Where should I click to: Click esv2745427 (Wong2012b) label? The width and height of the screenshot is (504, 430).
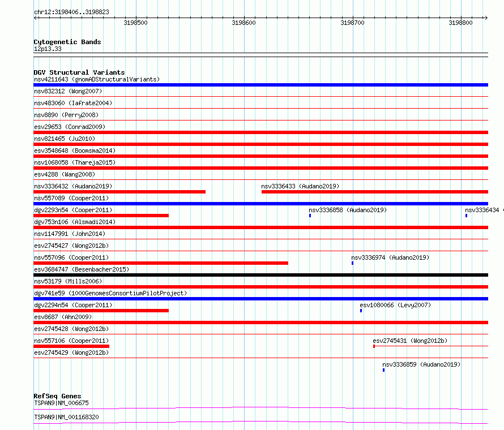(71, 246)
